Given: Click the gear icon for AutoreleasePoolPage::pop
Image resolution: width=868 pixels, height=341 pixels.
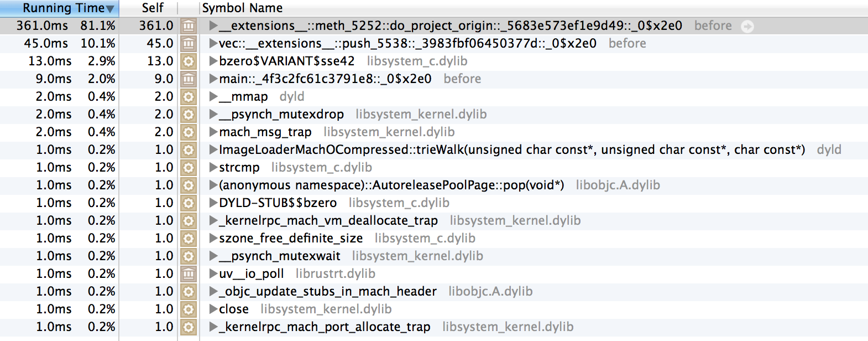Looking at the screenshot, I should point(189,185).
